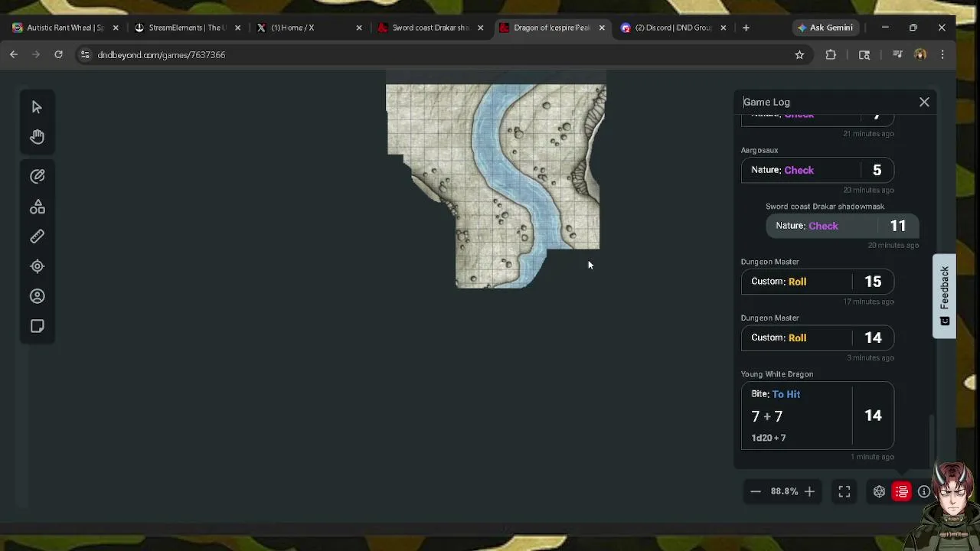
Task: Toggle the red Game Log button
Action: pos(902,491)
